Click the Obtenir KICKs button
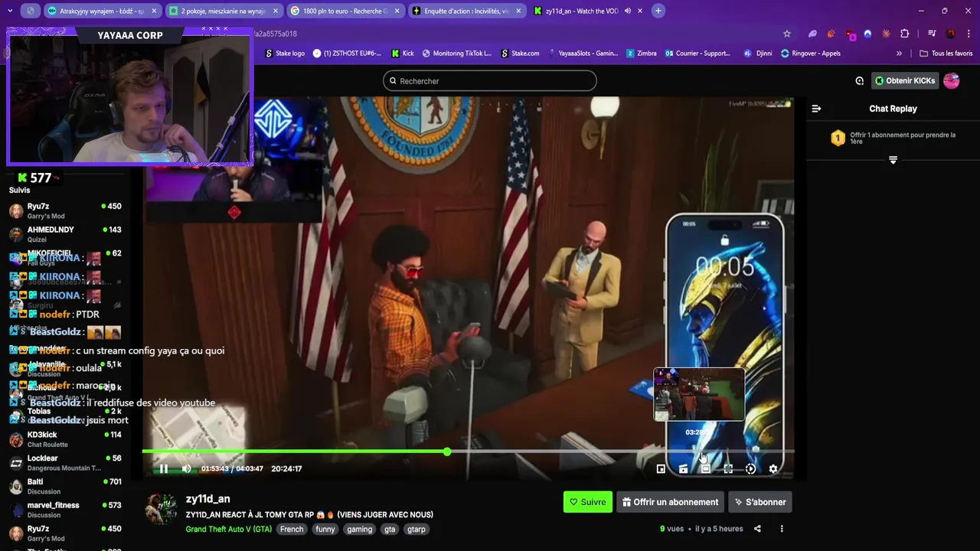This screenshot has height=551, width=980. (x=905, y=80)
